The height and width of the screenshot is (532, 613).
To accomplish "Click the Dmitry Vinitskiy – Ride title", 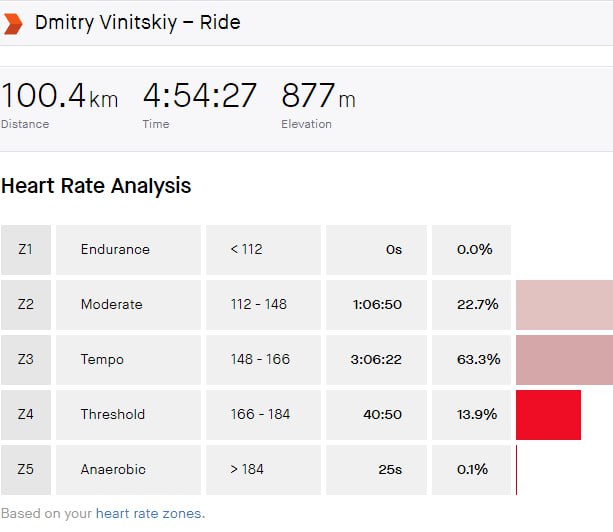I will pyautogui.click(x=137, y=22).
